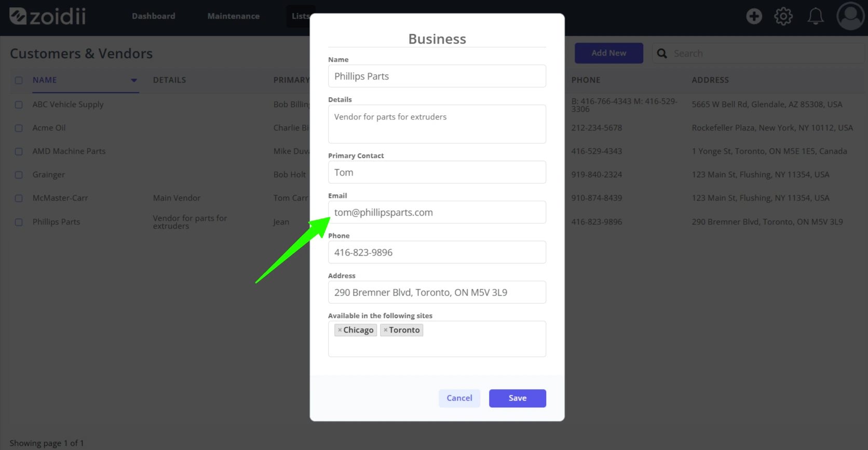Select McMaster-Carr name

coord(60,198)
